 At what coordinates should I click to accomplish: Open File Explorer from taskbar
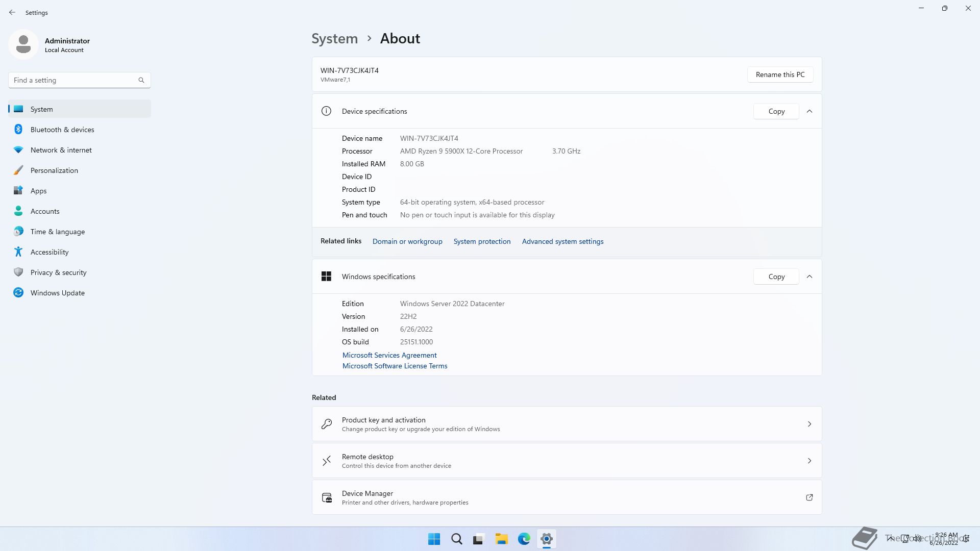(x=501, y=539)
